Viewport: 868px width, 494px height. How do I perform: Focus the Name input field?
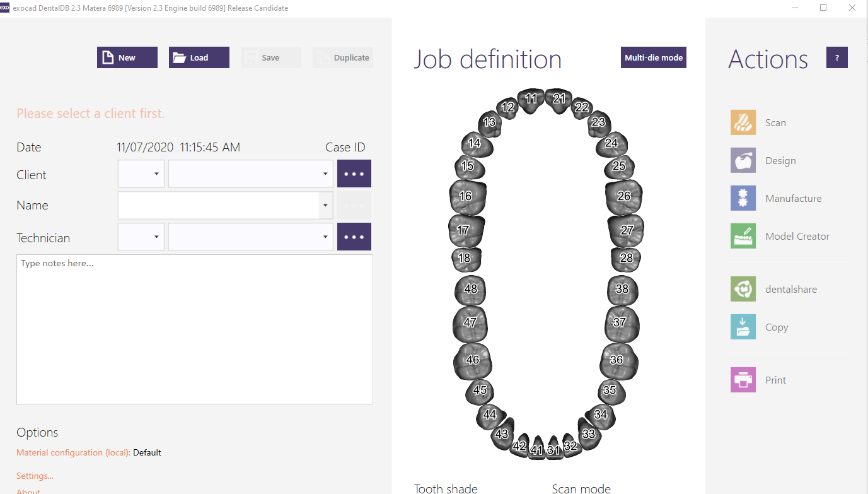[x=219, y=205]
